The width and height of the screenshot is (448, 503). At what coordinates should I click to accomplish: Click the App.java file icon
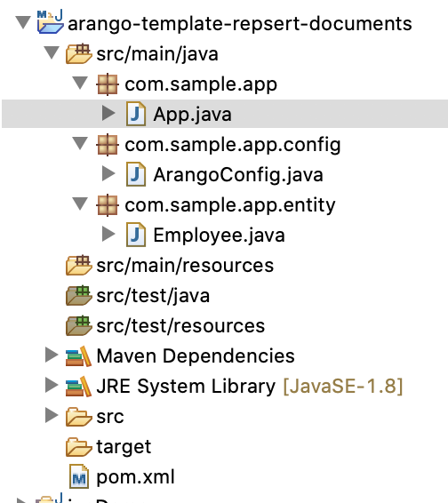coord(136,114)
